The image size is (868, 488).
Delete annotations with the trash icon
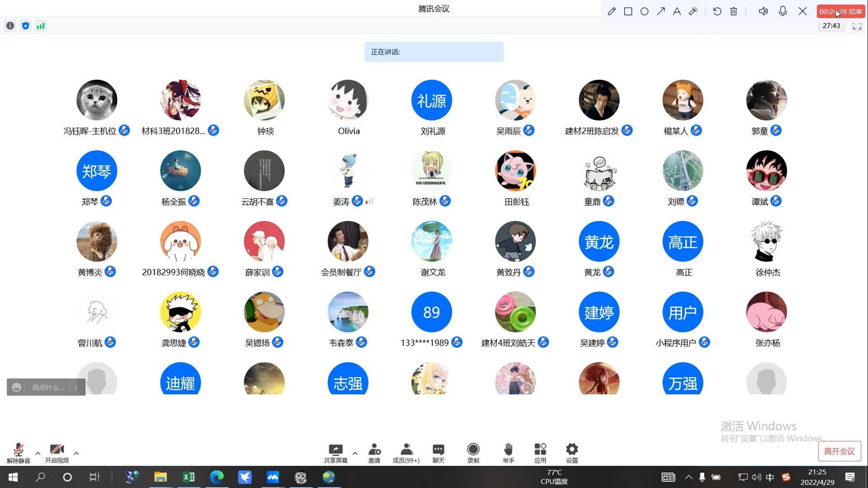coord(733,11)
